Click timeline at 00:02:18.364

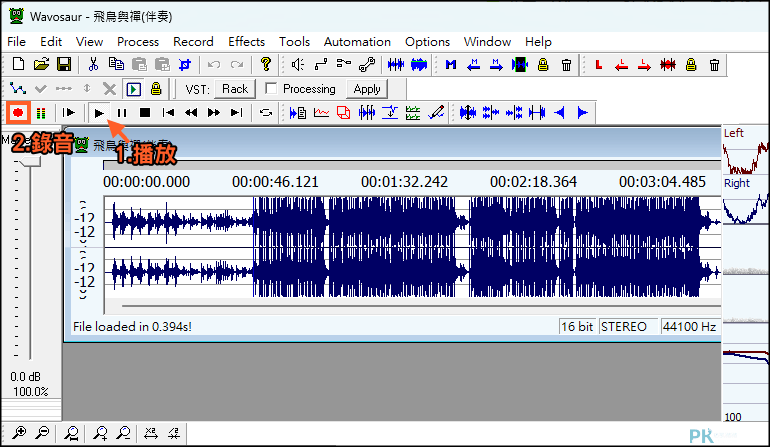pos(533,182)
